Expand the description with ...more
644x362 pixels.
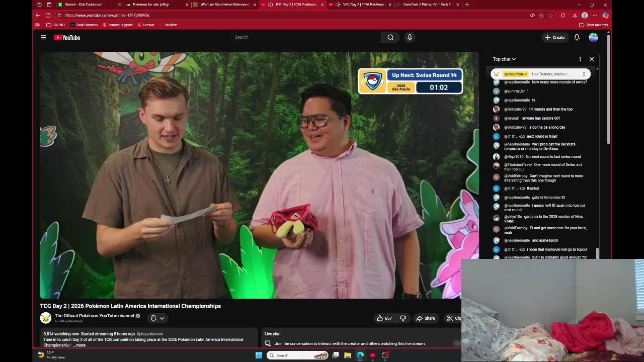pyautogui.click(x=79, y=345)
